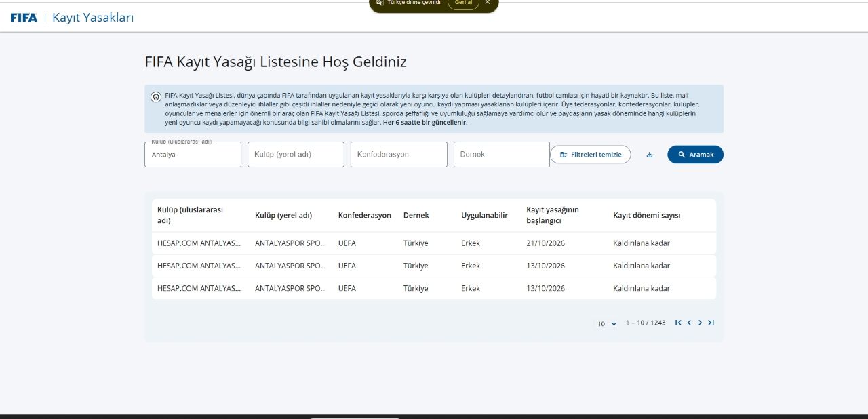Image resolution: width=868 pixels, height=419 pixels.
Task: Close the translation notification bar
Action: pyautogui.click(x=487, y=3)
